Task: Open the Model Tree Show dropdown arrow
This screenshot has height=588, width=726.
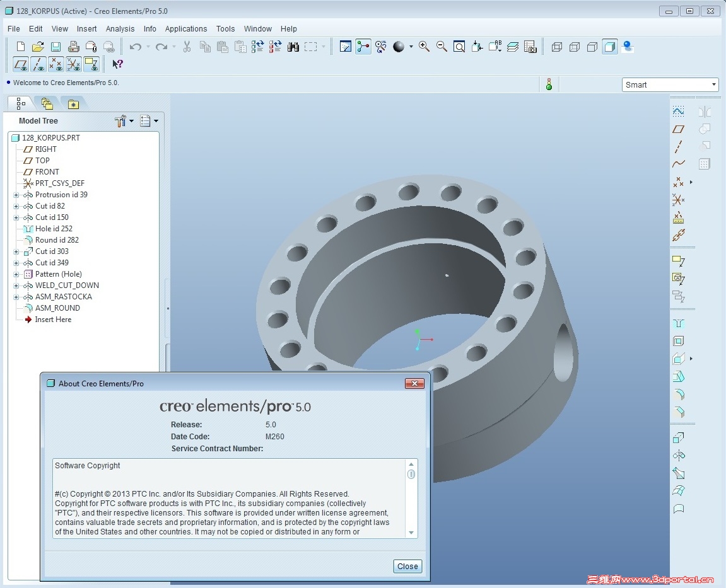Action: 156,121
